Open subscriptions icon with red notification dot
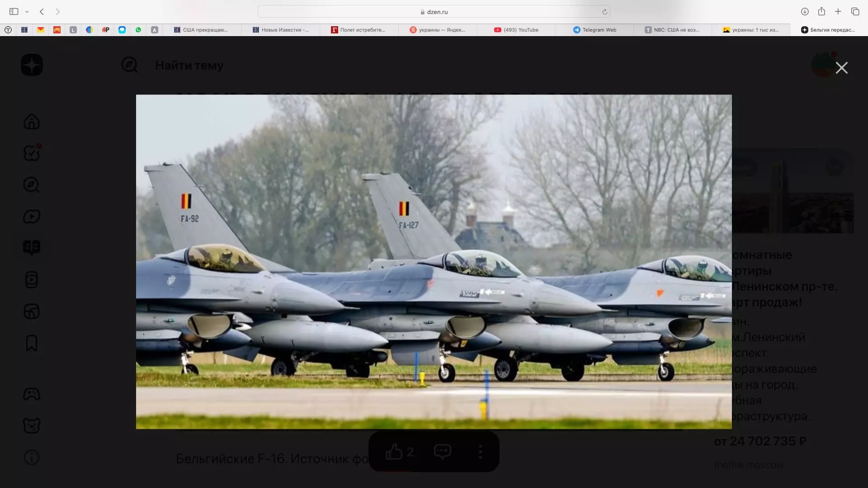This screenshot has width=868, height=488. (32, 153)
